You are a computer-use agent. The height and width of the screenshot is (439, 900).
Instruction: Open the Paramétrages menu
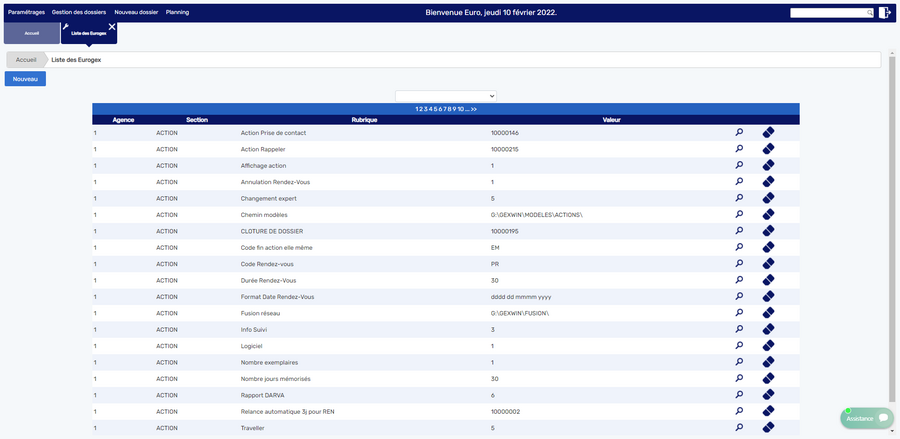point(25,12)
